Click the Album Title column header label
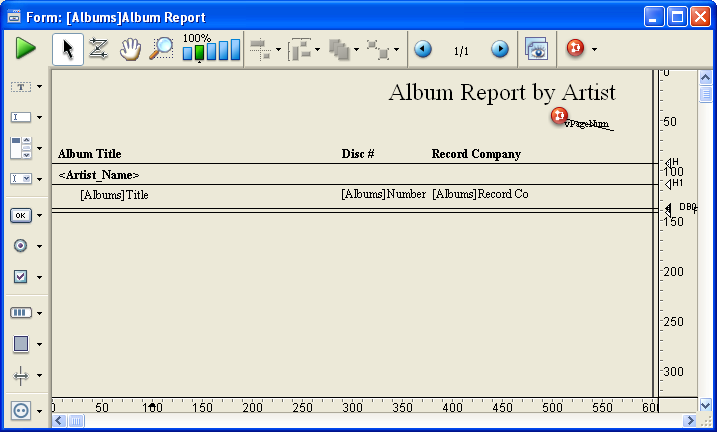The width and height of the screenshot is (717, 432). pyautogui.click(x=90, y=154)
